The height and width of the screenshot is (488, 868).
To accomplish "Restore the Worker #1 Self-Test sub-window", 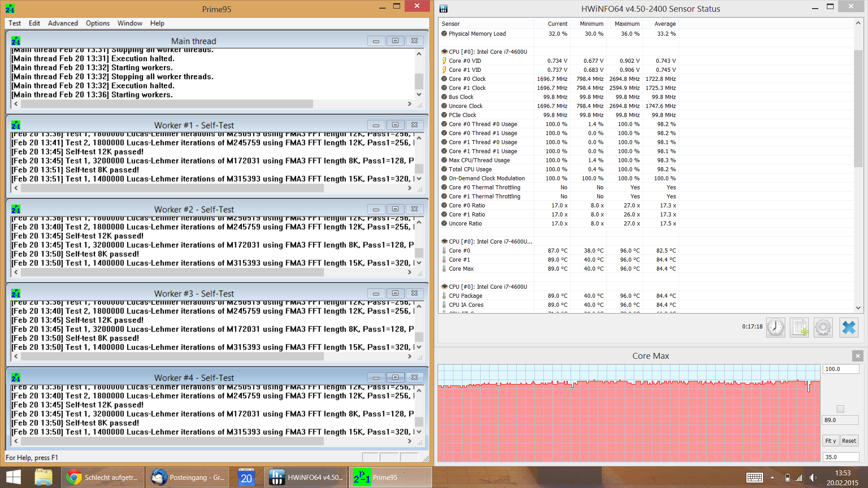I will (395, 125).
